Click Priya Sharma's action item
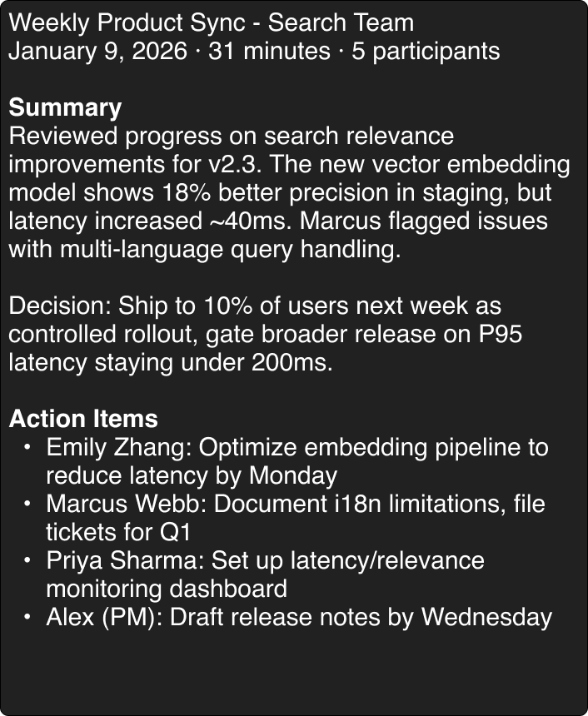Viewport: 588px width, 716px height. click(265, 560)
